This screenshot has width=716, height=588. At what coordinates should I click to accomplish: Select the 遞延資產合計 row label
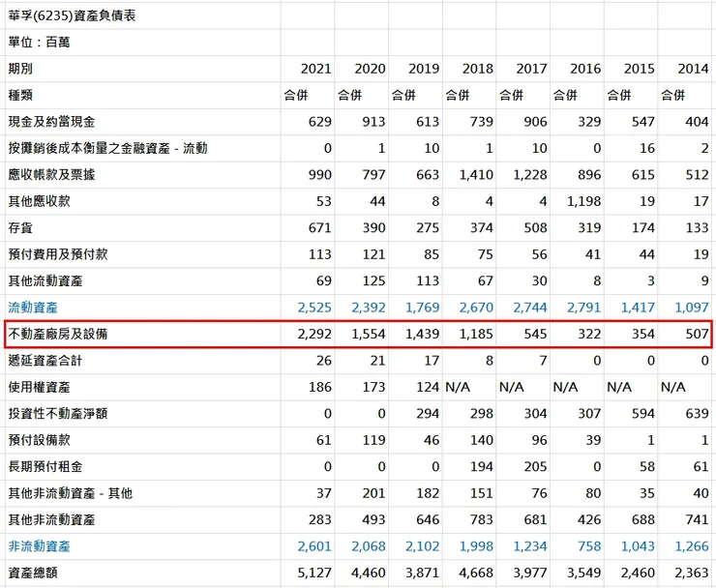pyautogui.click(x=45, y=361)
